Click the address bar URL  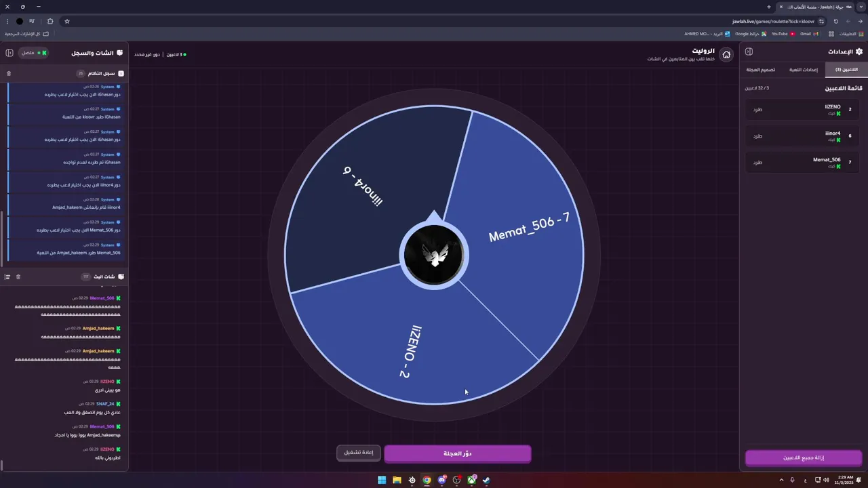pyautogui.click(x=773, y=21)
